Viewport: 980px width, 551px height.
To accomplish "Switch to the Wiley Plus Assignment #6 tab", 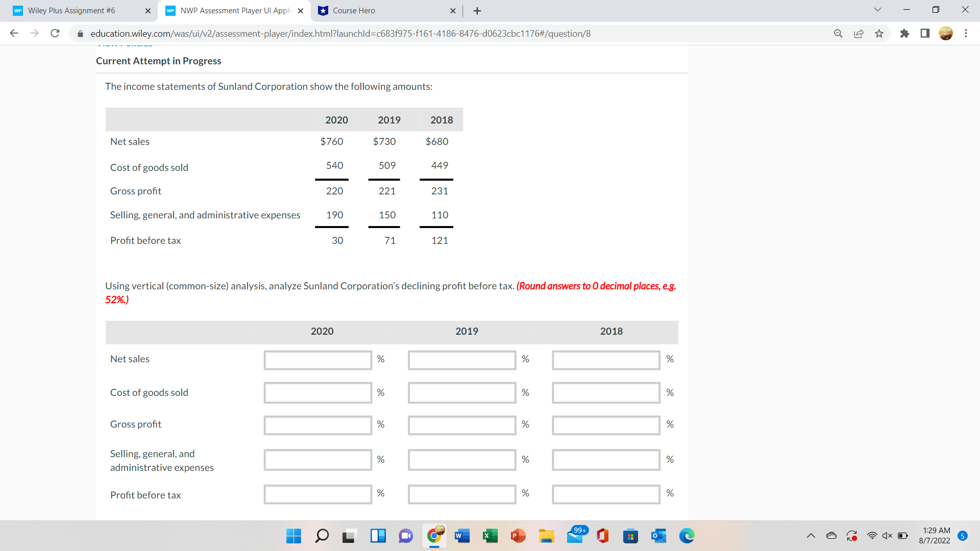I will point(71,10).
